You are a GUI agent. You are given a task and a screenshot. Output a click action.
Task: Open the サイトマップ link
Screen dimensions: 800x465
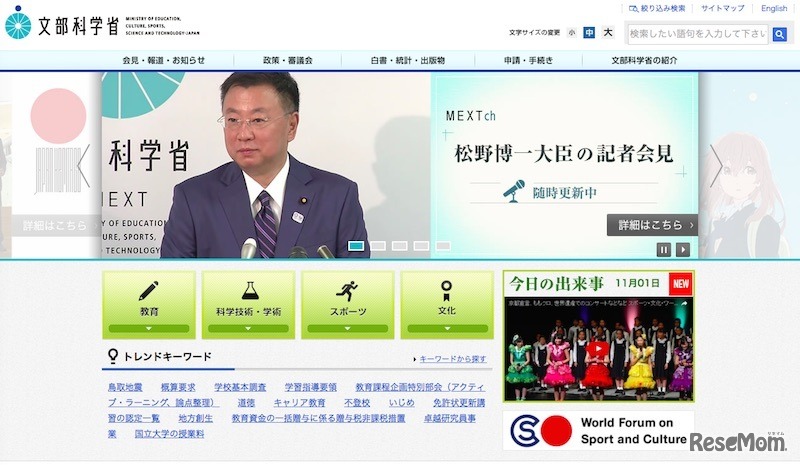click(x=722, y=9)
